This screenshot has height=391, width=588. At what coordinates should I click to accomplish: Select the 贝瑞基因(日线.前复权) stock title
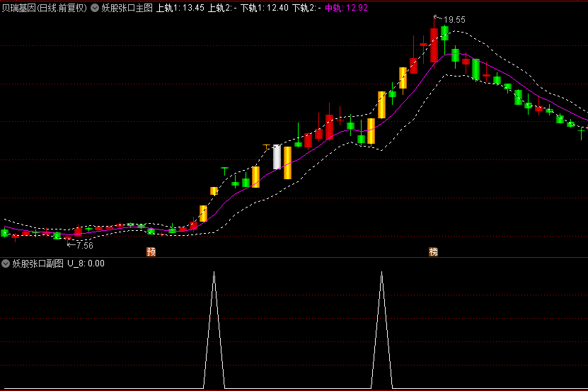pos(45,8)
